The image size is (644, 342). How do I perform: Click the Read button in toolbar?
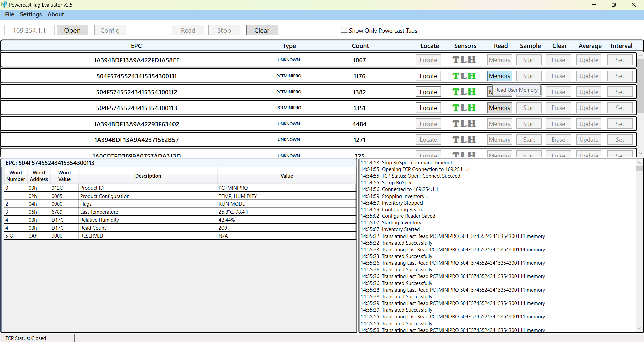[188, 30]
